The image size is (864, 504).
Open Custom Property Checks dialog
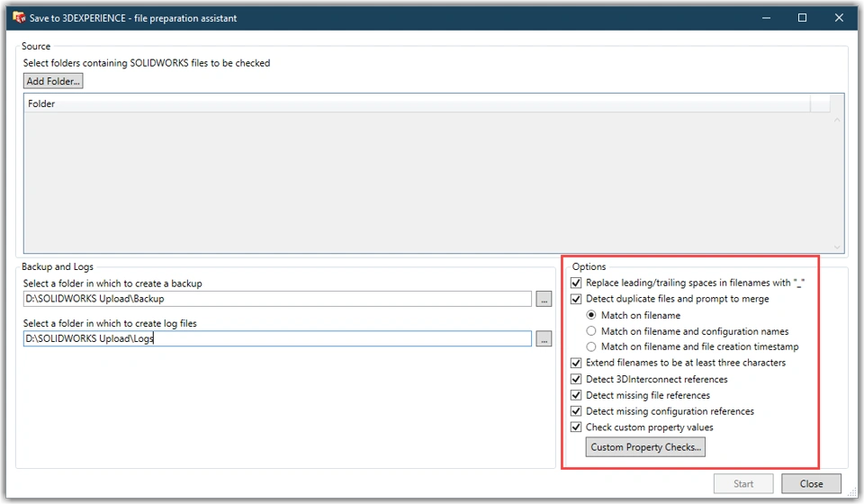click(645, 447)
